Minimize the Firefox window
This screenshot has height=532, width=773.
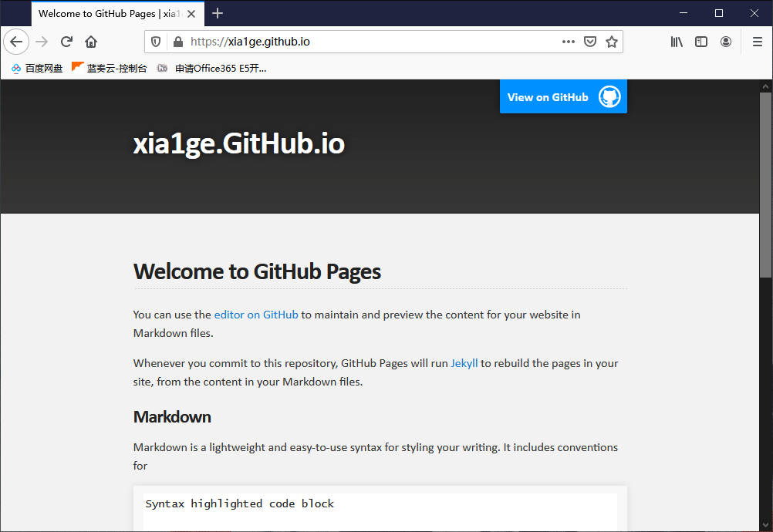684,13
